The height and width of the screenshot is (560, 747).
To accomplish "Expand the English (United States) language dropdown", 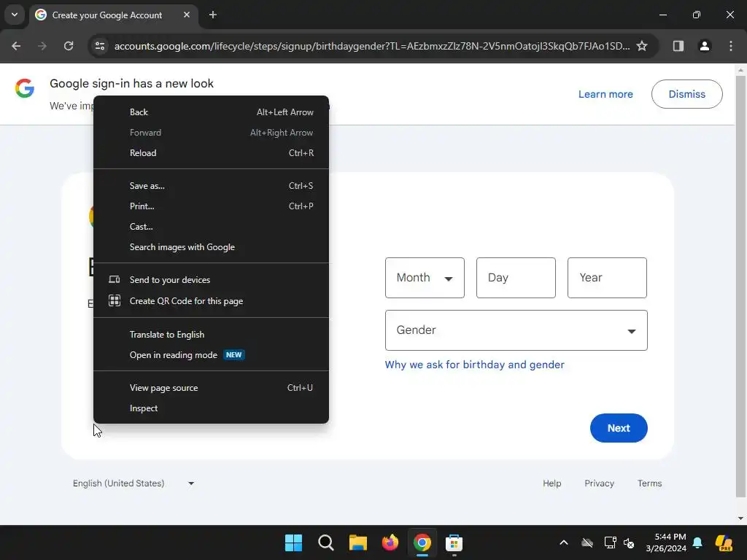I will coord(133,483).
